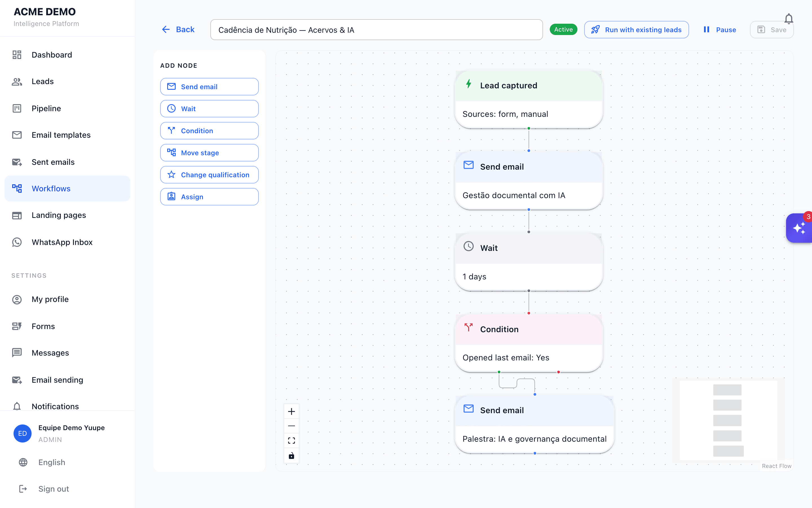This screenshot has width=812, height=508.
Task: Click the Notifications bell in sidebar
Action: pyautogui.click(x=17, y=406)
